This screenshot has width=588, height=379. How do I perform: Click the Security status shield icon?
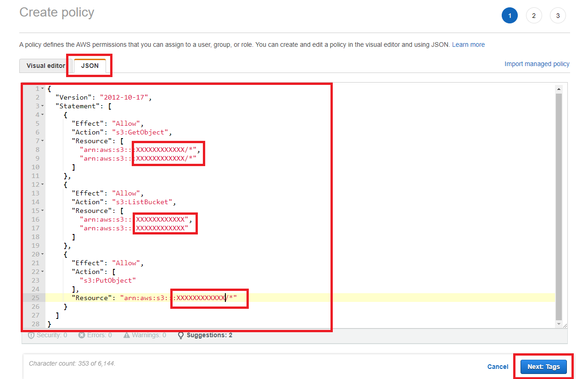pos(31,335)
